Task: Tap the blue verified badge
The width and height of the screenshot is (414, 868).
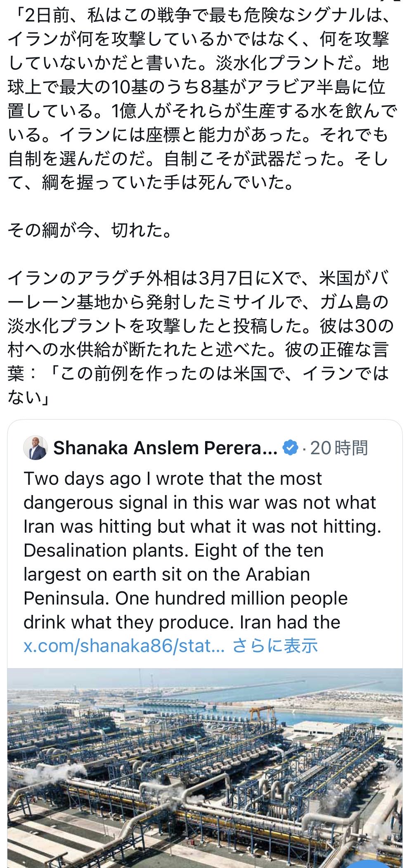Action: 290,448
